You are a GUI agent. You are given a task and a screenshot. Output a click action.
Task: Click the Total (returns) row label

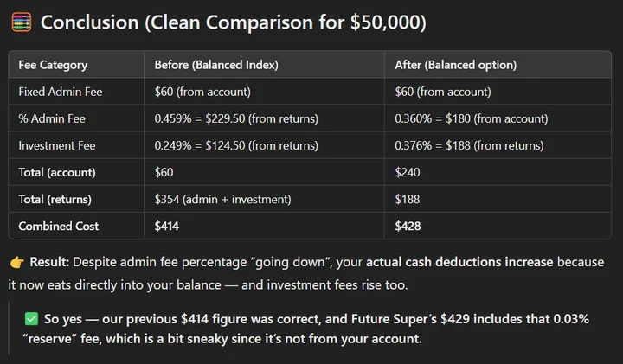pos(56,199)
